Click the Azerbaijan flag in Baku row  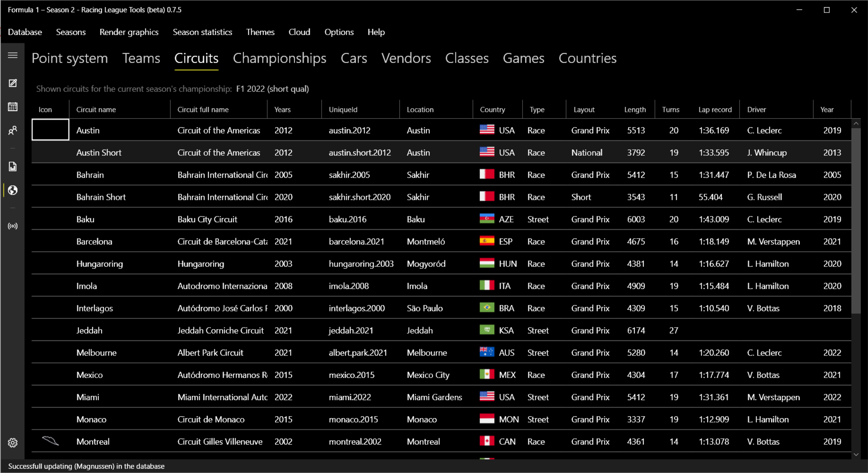(x=487, y=218)
